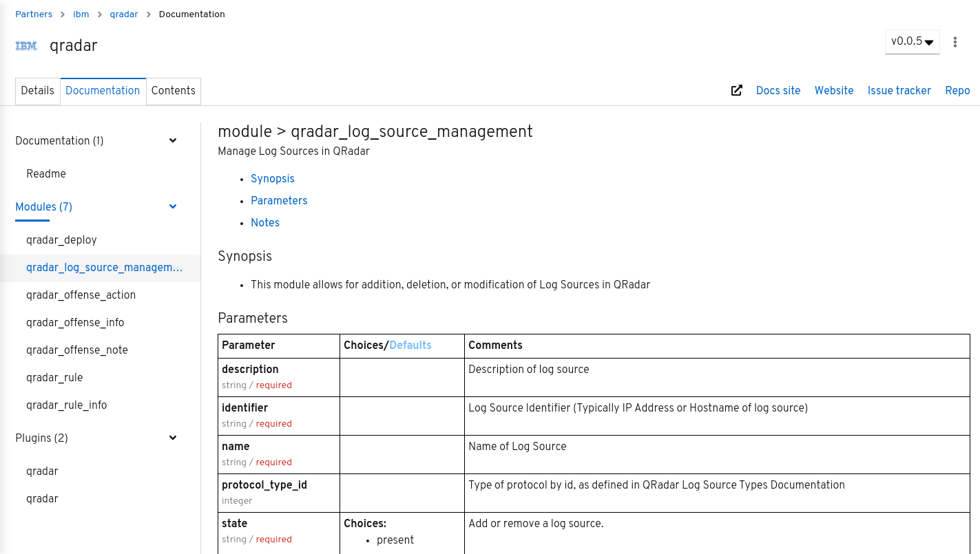Collapse the Modules (7) section
Screen dimensions: 980x554
pyautogui.click(x=173, y=207)
